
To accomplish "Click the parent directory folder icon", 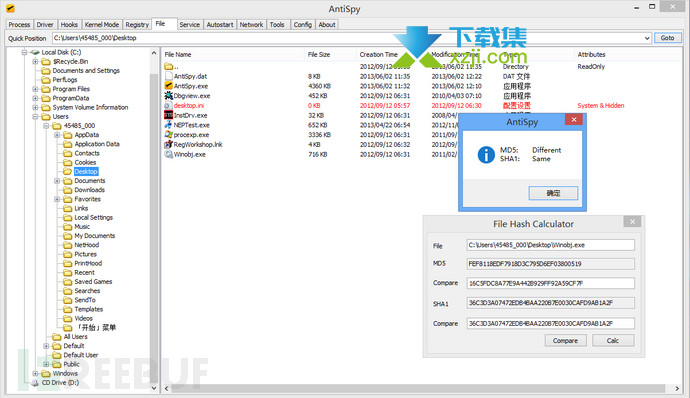I will (x=169, y=66).
